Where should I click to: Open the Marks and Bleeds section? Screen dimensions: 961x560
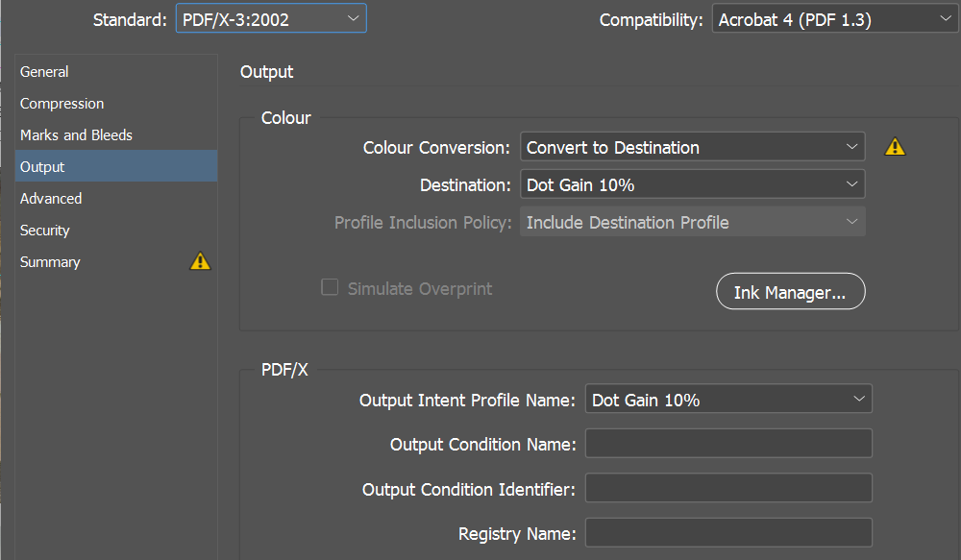[76, 135]
